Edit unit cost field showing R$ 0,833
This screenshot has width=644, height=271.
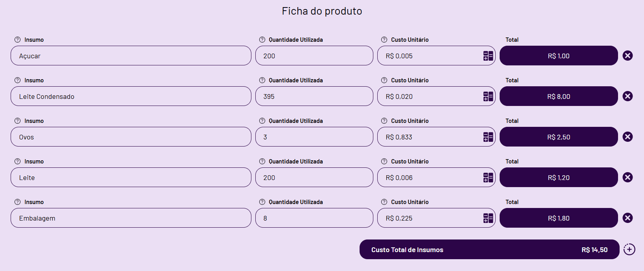(x=429, y=137)
